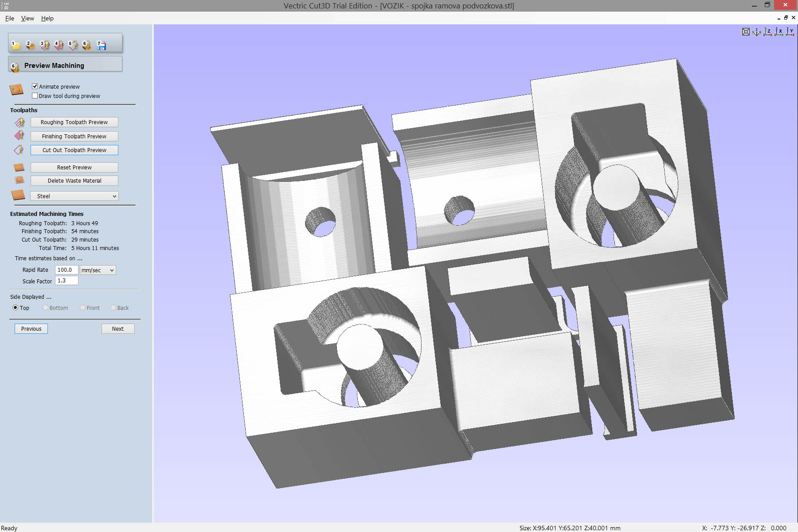Select the Top side radio button
Viewport: 798px width, 532px height.
16,308
